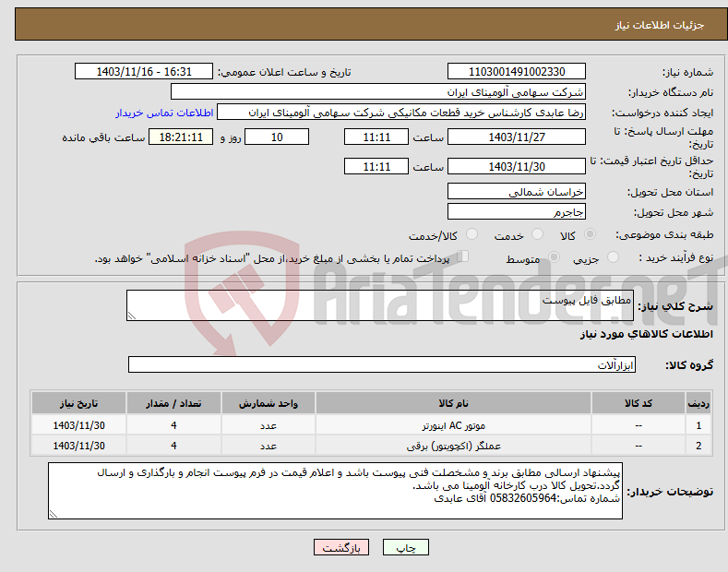Image resolution: width=728 pixels, height=572 pixels.
Task: Click the تعداد / مقدار column header
Action: click(x=173, y=403)
